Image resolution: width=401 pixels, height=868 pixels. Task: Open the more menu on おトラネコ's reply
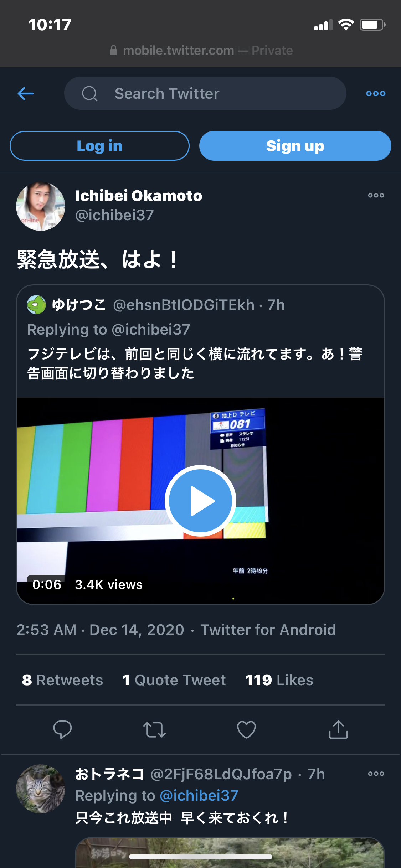[376, 774]
